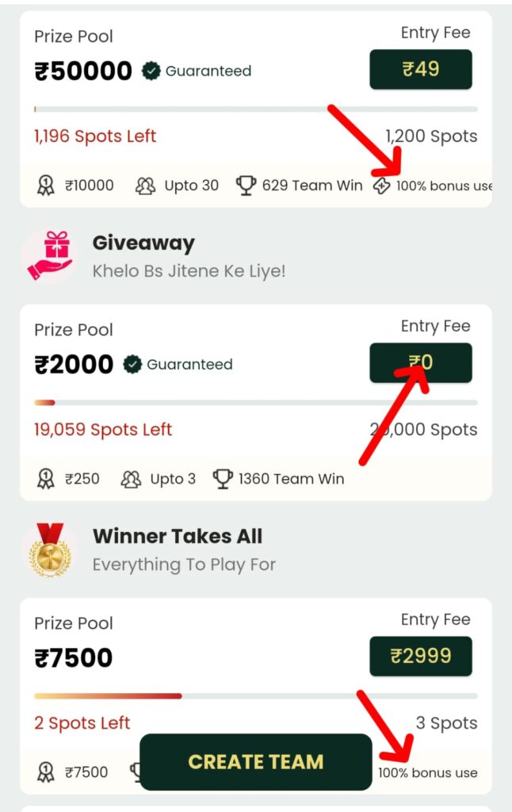
Task: Tap guaranteed checkmark badge next to ₹50000
Action: [x=151, y=71]
